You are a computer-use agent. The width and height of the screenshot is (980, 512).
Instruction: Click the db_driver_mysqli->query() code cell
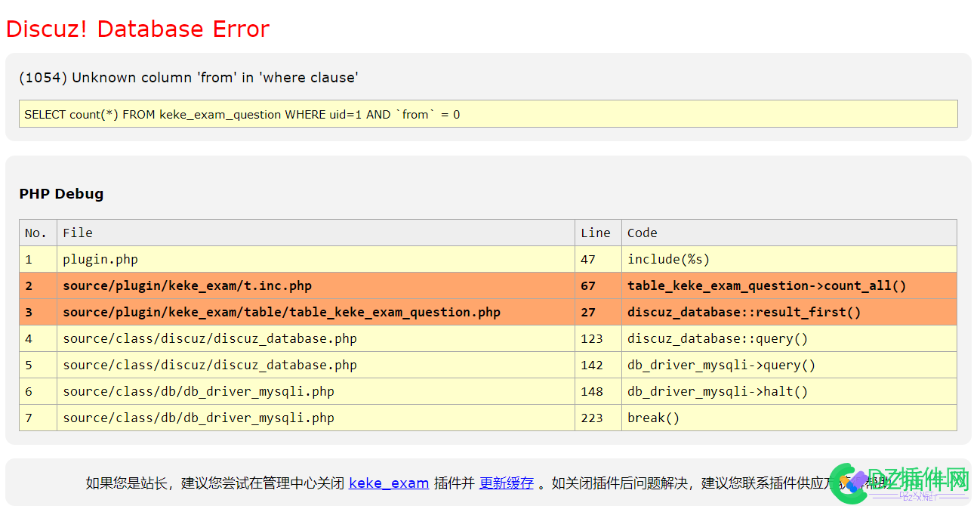pyautogui.click(x=789, y=365)
